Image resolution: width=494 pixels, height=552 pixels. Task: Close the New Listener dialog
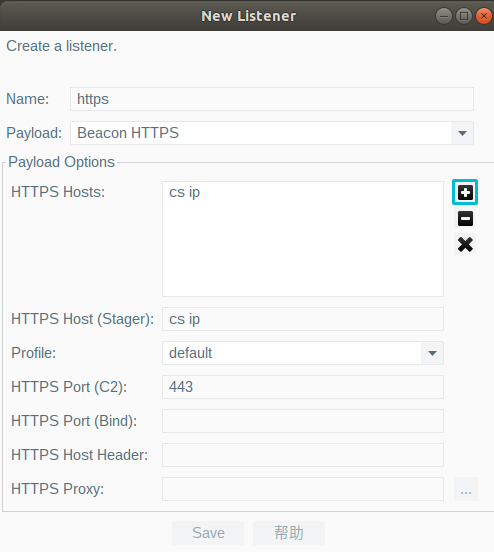[x=484, y=16]
